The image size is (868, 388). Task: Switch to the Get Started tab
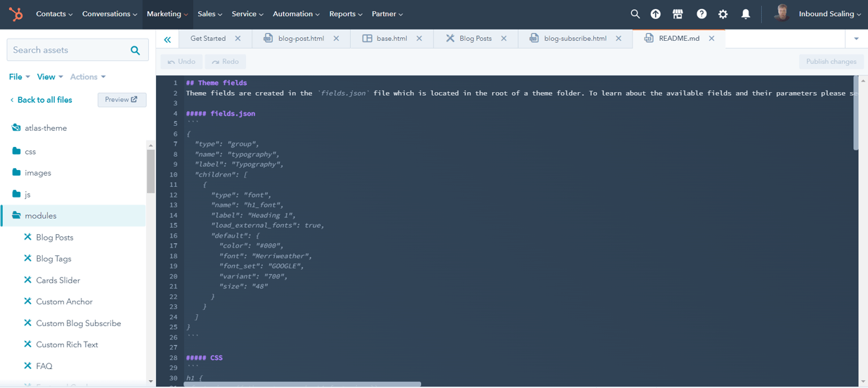(208, 39)
